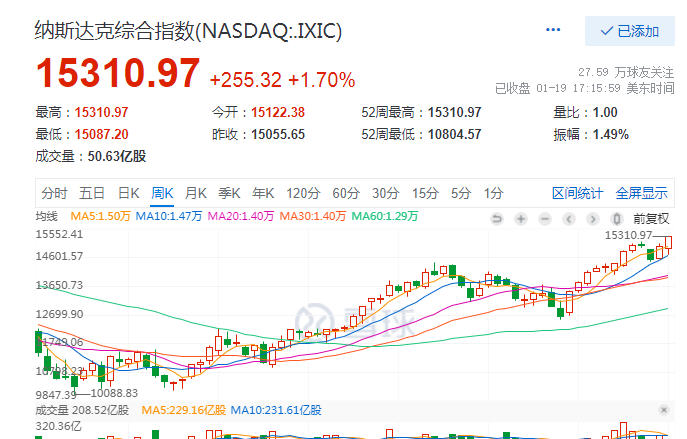The width and height of the screenshot is (687, 439).
Task: Reset chart view with the undo arrow icon
Action: pyautogui.click(x=496, y=218)
